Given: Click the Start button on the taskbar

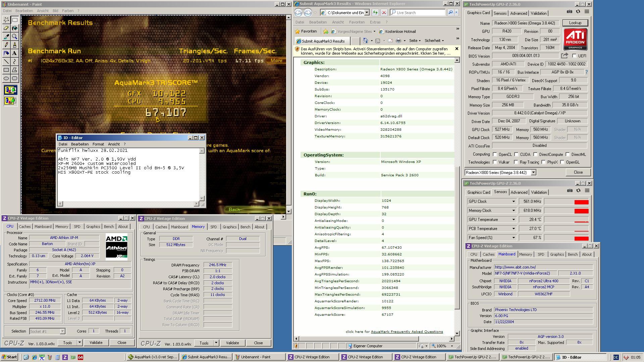Looking at the screenshot, I should click(x=9, y=357).
